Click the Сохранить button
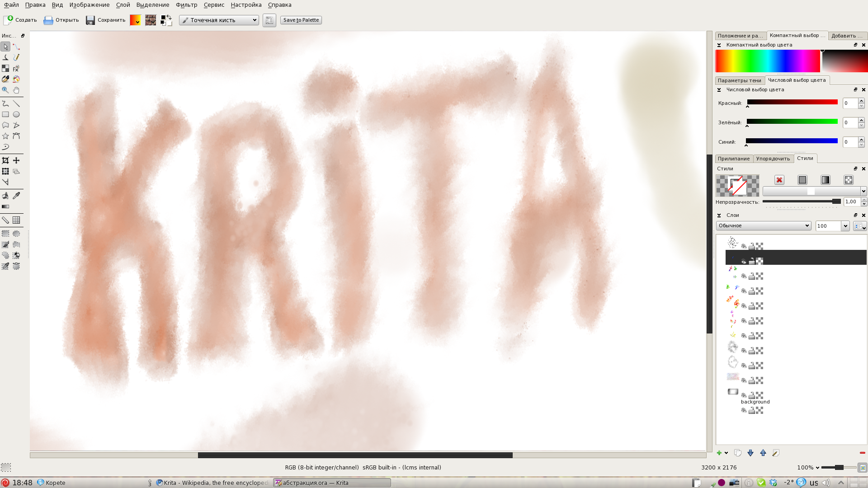This screenshot has width=868, height=488. tap(106, 20)
